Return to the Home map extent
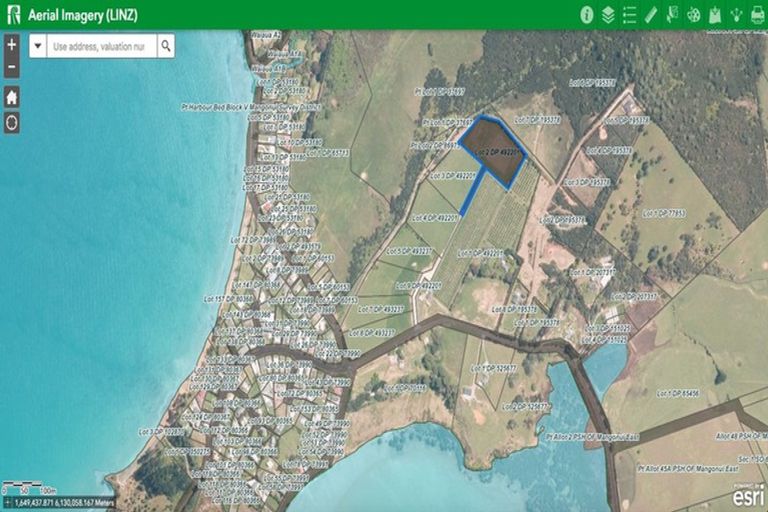The height and width of the screenshot is (512, 768). coord(11,97)
